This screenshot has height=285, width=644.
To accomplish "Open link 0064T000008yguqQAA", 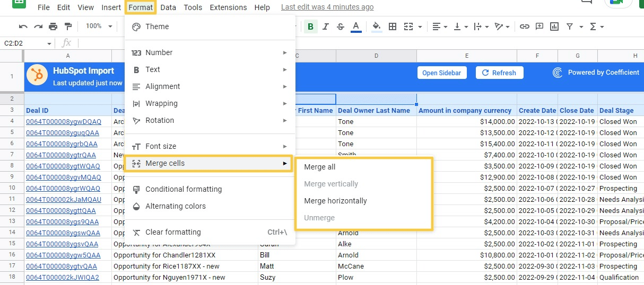I will (x=63, y=133).
